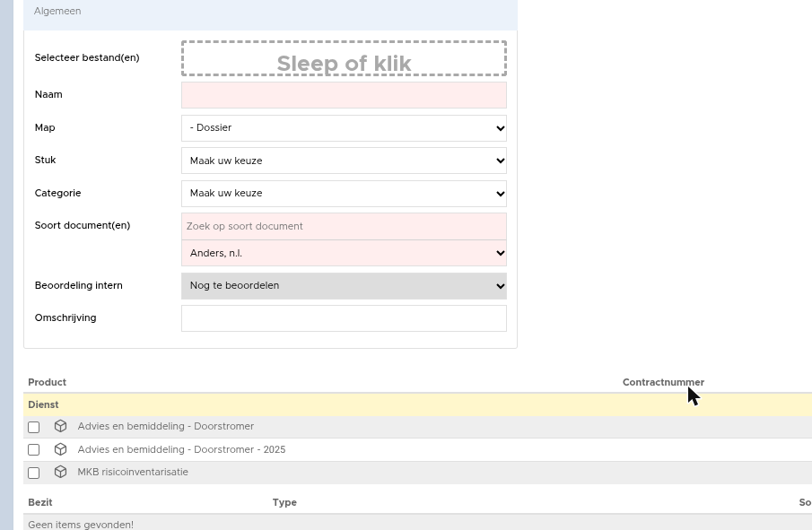This screenshot has width=812, height=530.
Task: Tick the checkbox for MKB risicoinventarisatie
Action: coord(34,474)
